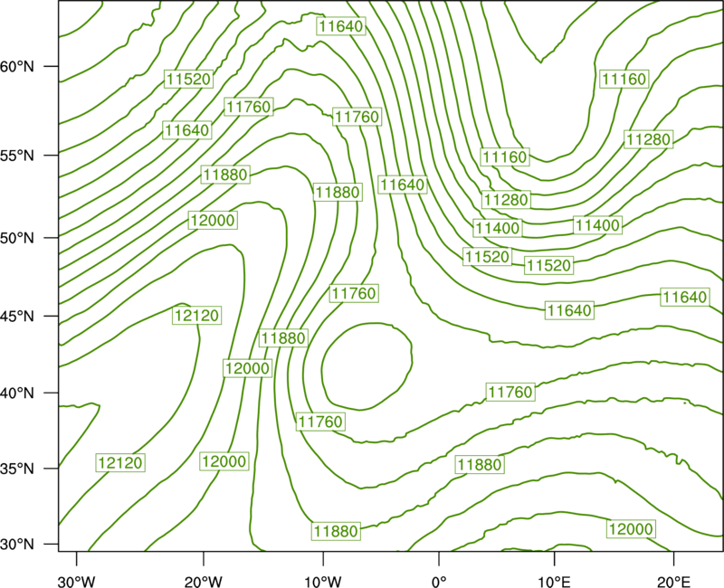Click the 11640 label at the top
Viewport: 724px width, 588px height.
(x=341, y=26)
